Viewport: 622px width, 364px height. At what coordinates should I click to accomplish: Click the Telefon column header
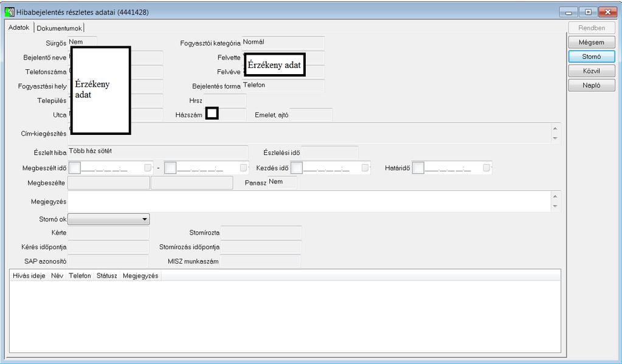click(80, 275)
